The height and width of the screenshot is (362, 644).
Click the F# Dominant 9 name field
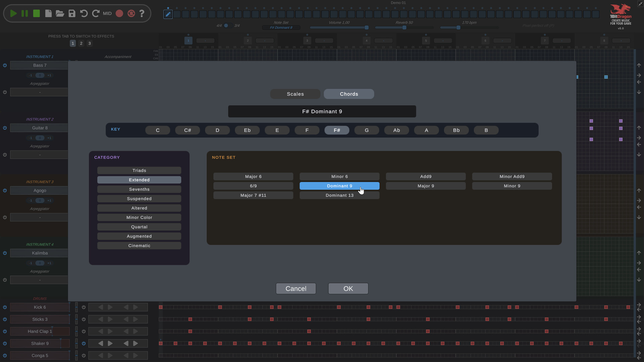click(x=322, y=111)
